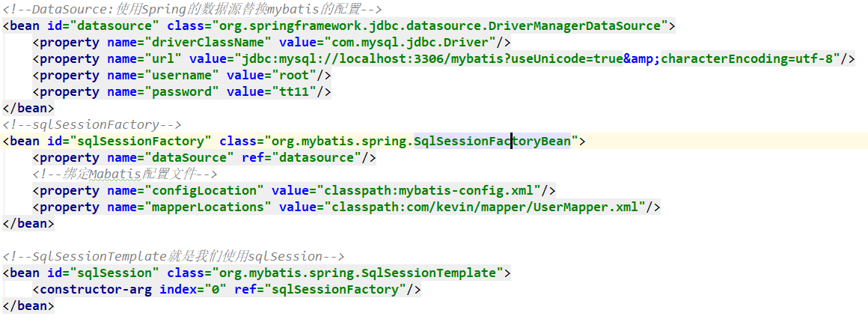This screenshot has height=328, width=868.
Task: Click the SqlSessionTemplate comment line
Action: 174,256
